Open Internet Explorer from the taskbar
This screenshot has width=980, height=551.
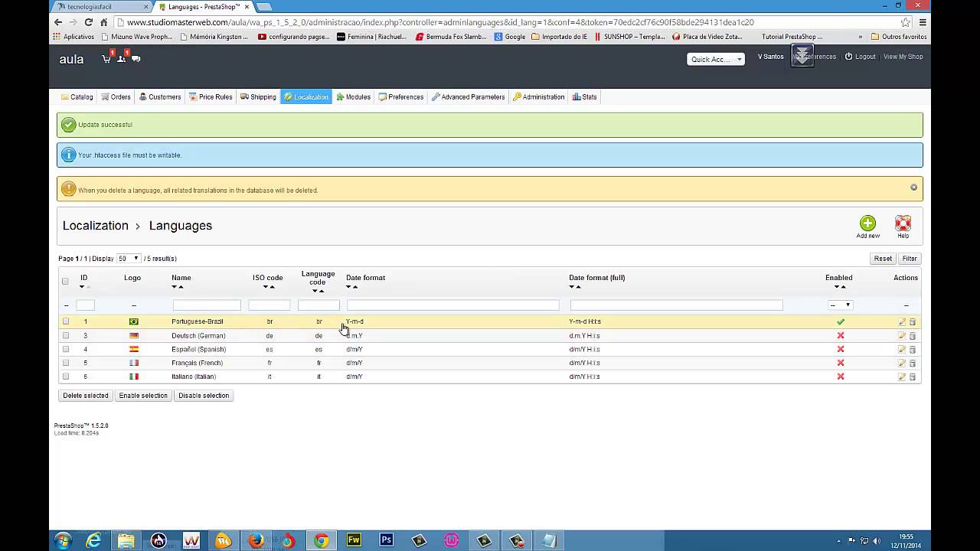[x=93, y=540]
